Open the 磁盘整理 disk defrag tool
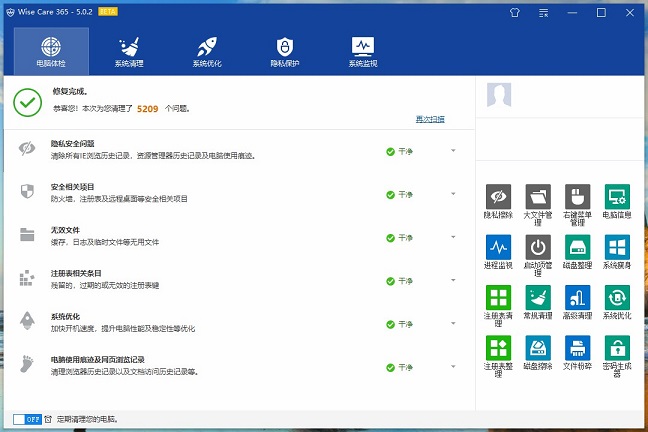 (x=577, y=248)
